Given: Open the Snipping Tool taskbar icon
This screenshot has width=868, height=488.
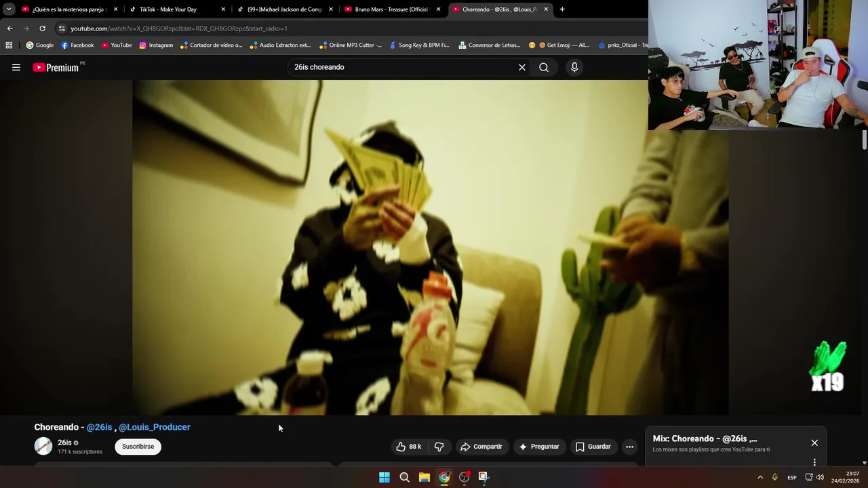Looking at the screenshot, I should pyautogui.click(x=484, y=477).
